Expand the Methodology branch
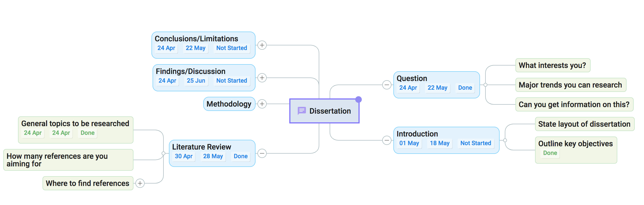Image resolution: width=644 pixels, height=205 pixels. click(262, 104)
